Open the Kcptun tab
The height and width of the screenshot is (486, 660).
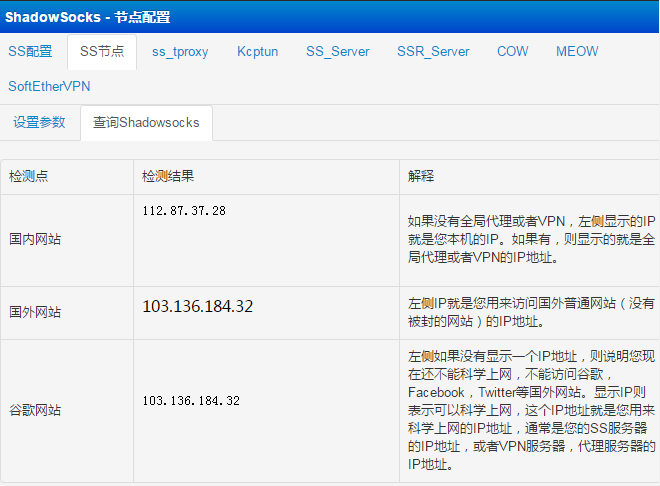258,51
